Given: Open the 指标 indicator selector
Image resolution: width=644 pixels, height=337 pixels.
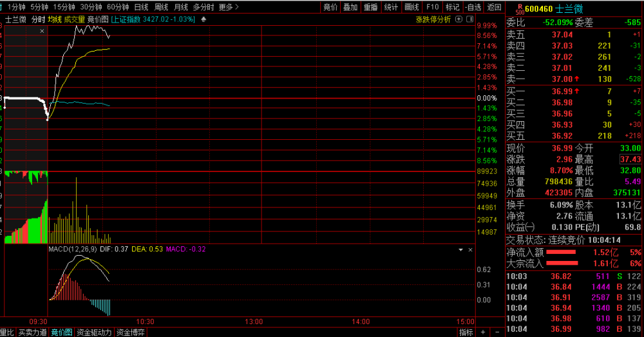Looking at the screenshot, I should point(466,332).
